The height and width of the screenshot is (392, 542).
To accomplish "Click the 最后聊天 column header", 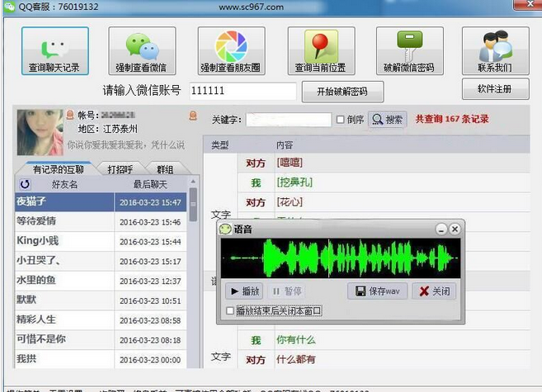I will click(150, 184).
